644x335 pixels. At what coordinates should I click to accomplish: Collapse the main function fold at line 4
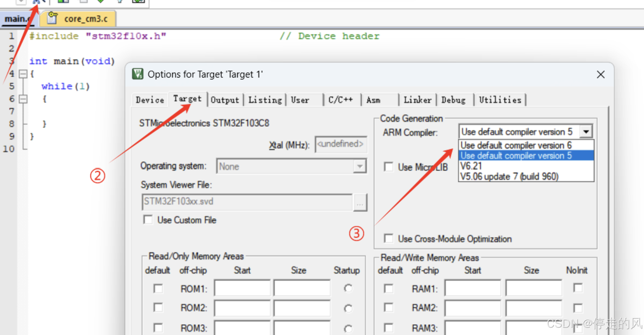click(x=23, y=74)
